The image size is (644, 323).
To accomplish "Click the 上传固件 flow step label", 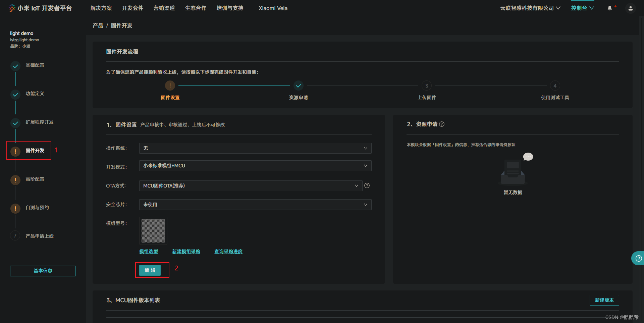I will 427,98.
